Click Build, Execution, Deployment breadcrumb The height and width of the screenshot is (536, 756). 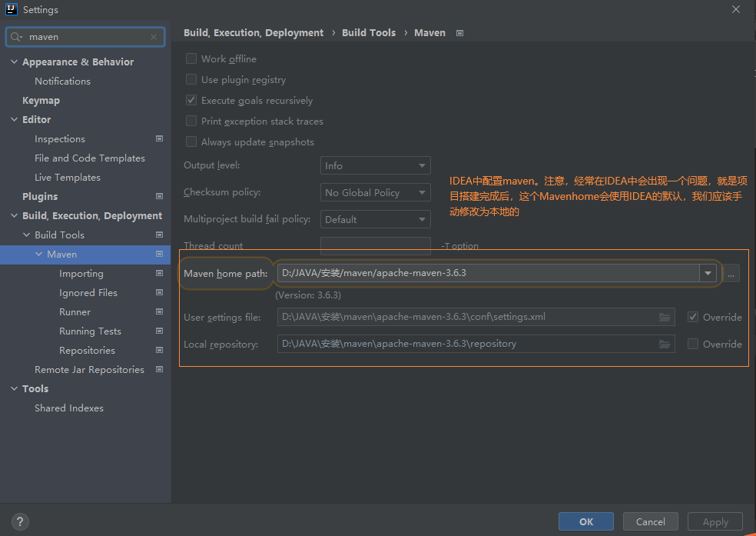254,33
